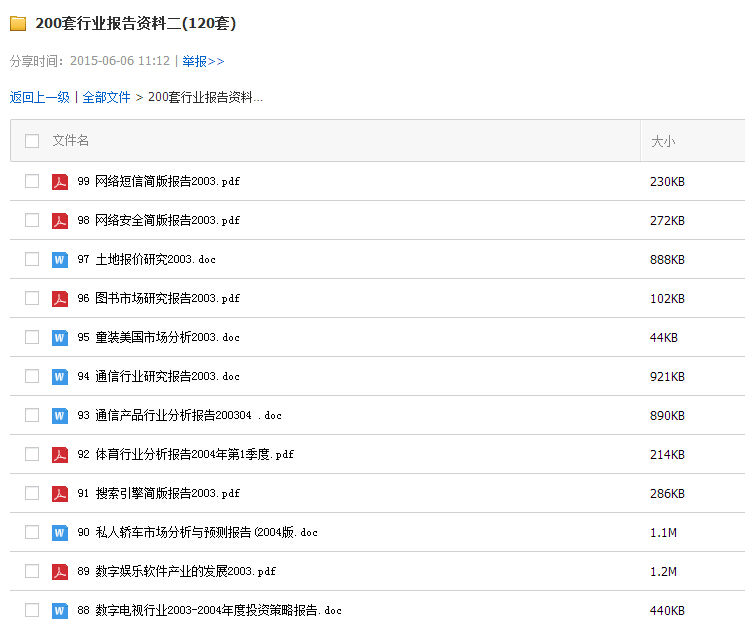Click 返回上一级 breadcrumb link
The width and height of the screenshot is (745, 619).
40,97
